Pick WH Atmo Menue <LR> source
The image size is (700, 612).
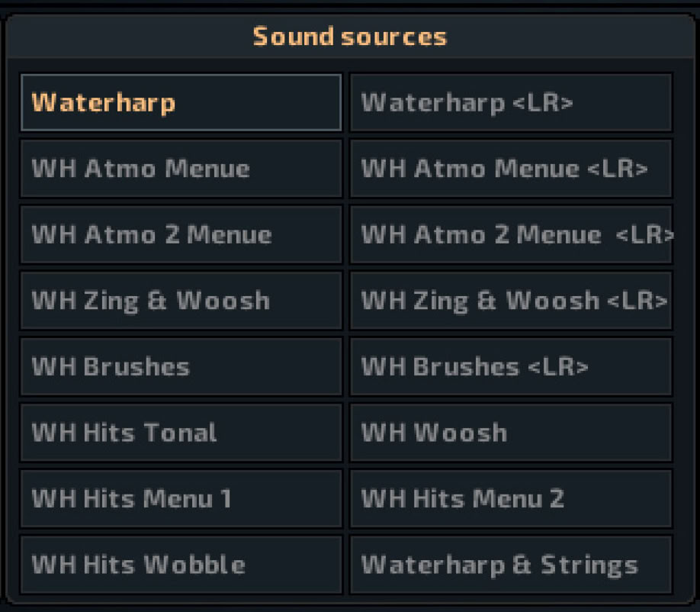(511, 169)
